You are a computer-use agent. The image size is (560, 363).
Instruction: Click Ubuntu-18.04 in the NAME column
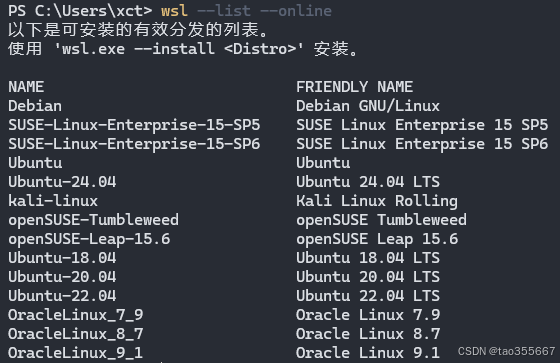click(x=62, y=258)
